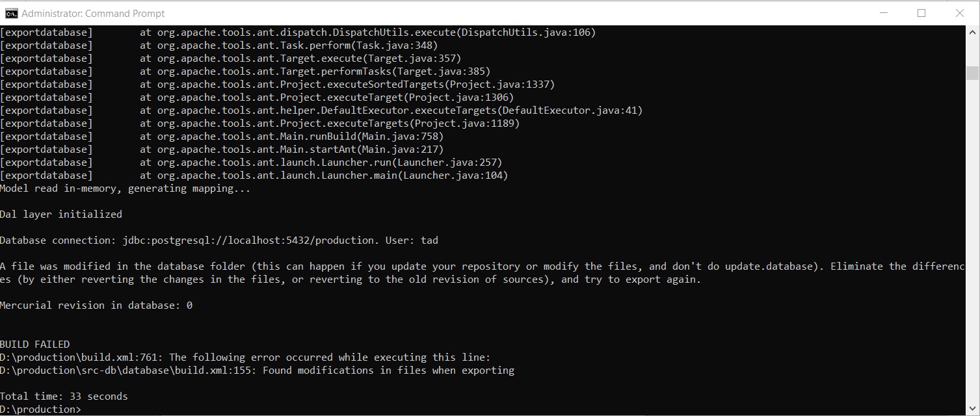Click the Launcher.main stack trace line
980x416 pixels.
[323, 175]
